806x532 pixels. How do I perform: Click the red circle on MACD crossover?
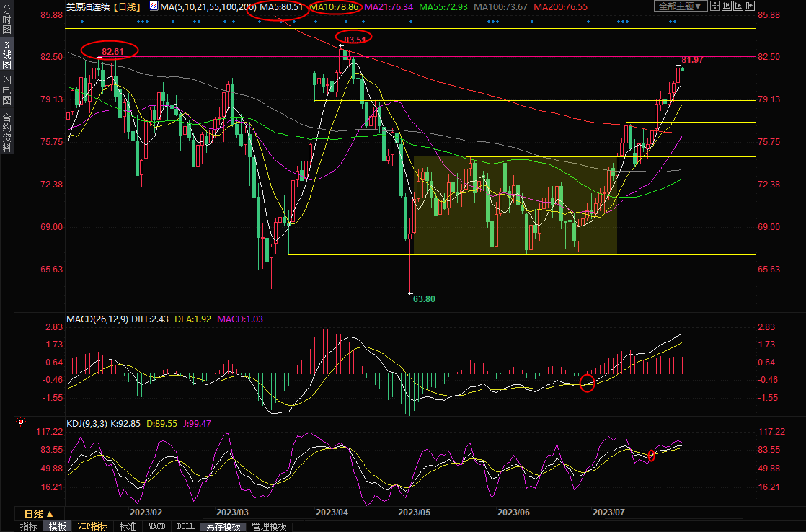(587, 384)
